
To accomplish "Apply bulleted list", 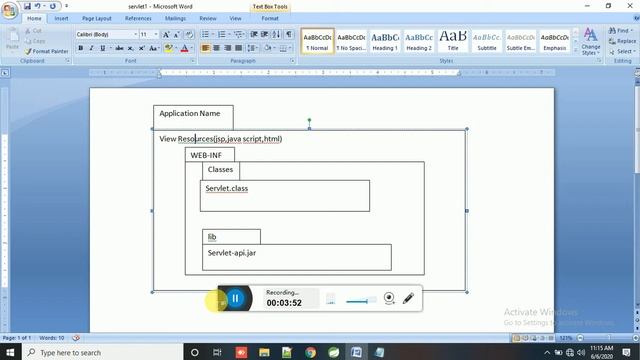I will pyautogui.click(x=205, y=34).
